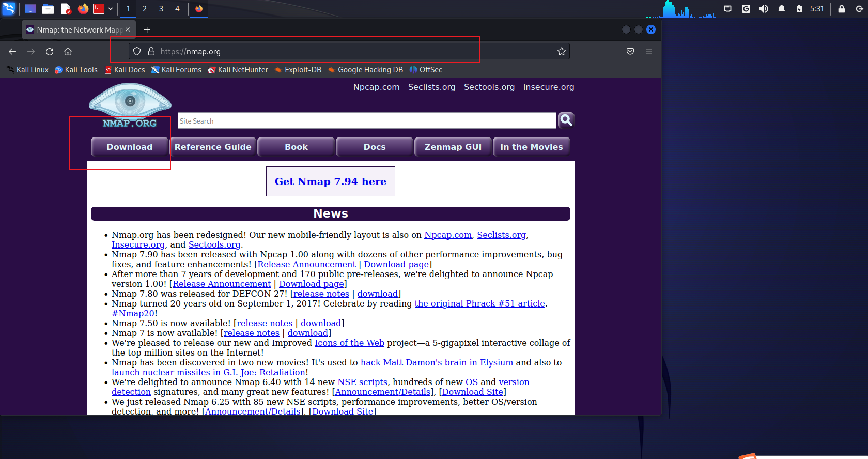Open the notifications bell icon
Image resolution: width=868 pixels, height=459 pixels.
point(782,9)
